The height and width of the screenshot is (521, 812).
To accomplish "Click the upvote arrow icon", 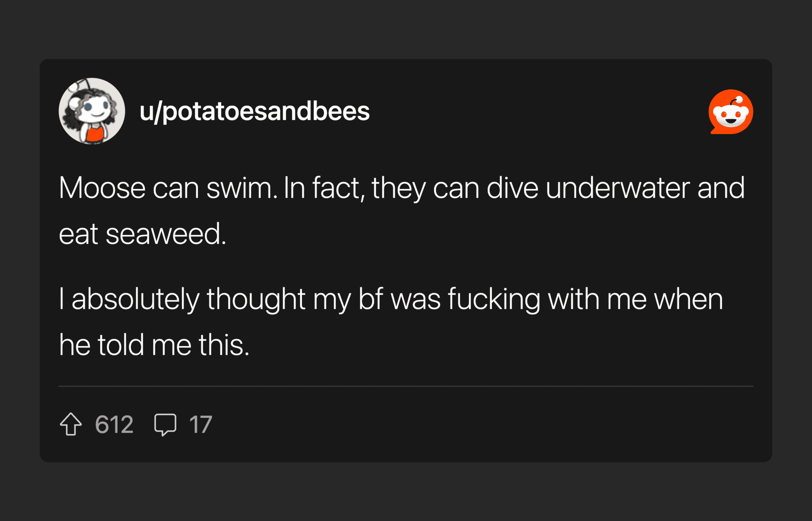I will [71, 424].
